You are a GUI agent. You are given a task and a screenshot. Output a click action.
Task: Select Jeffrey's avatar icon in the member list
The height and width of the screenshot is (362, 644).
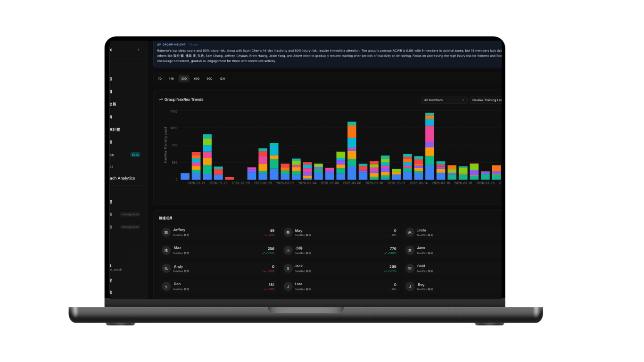(x=166, y=232)
